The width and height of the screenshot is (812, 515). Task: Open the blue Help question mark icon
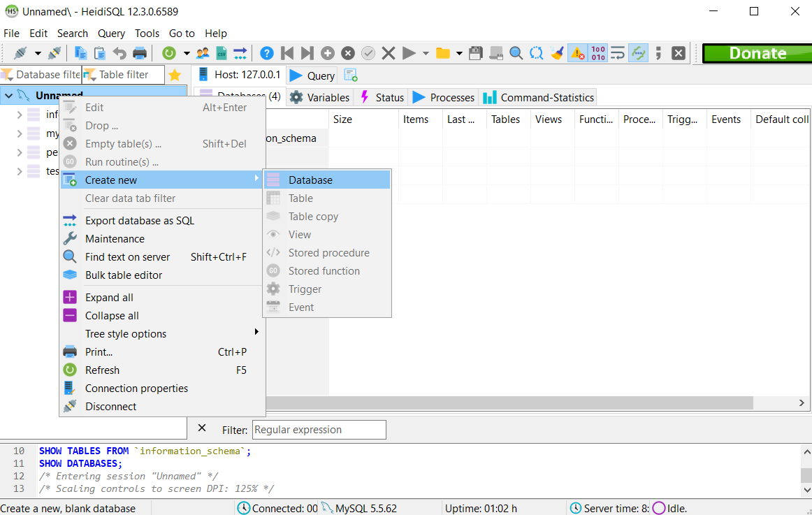coord(267,53)
